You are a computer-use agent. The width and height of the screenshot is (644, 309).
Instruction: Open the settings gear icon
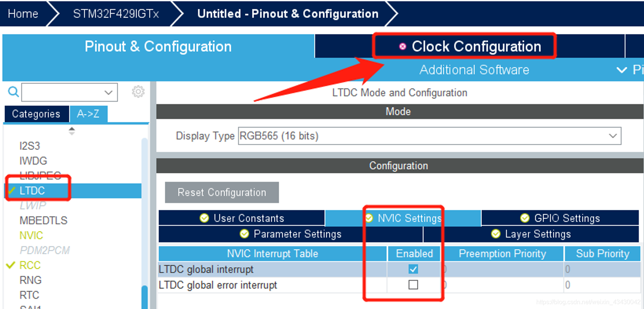pos(138,92)
